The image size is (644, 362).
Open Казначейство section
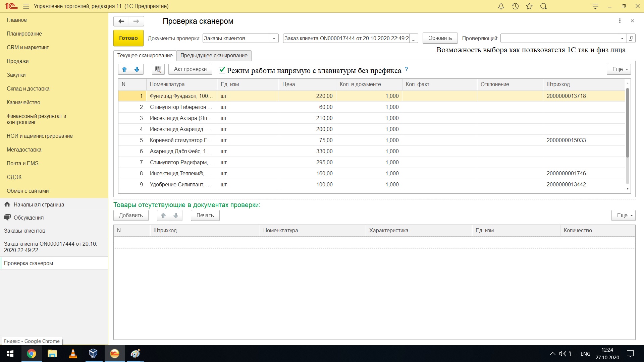(x=23, y=103)
